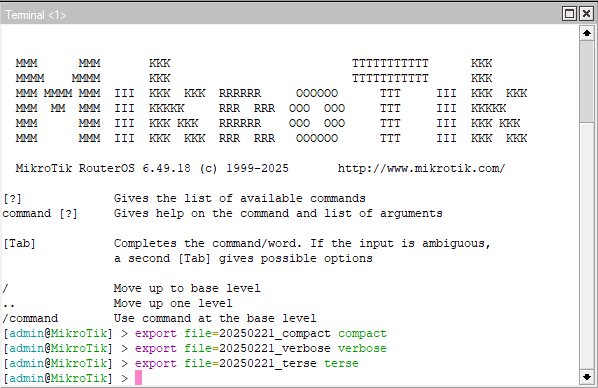Image resolution: width=598 pixels, height=388 pixels.
Task: Close the Terminal <1> window
Action: pos(587,14)
